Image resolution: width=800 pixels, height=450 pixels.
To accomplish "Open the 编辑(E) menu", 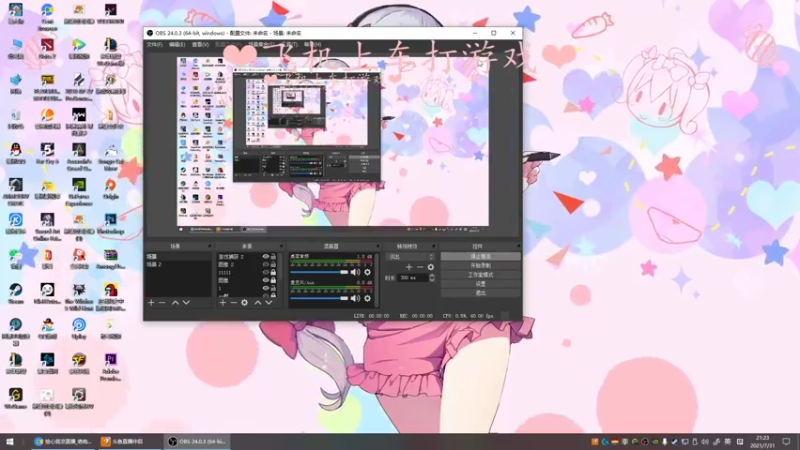I will point(177,45).
